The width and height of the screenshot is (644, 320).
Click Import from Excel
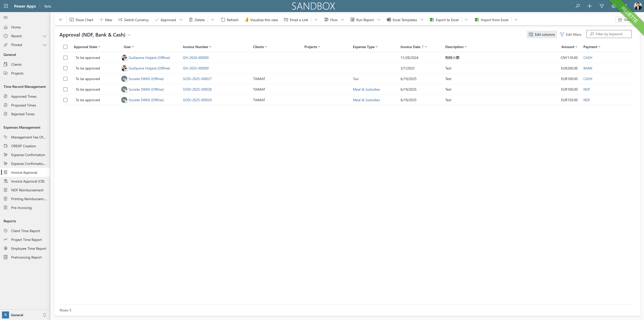[492, 20]
